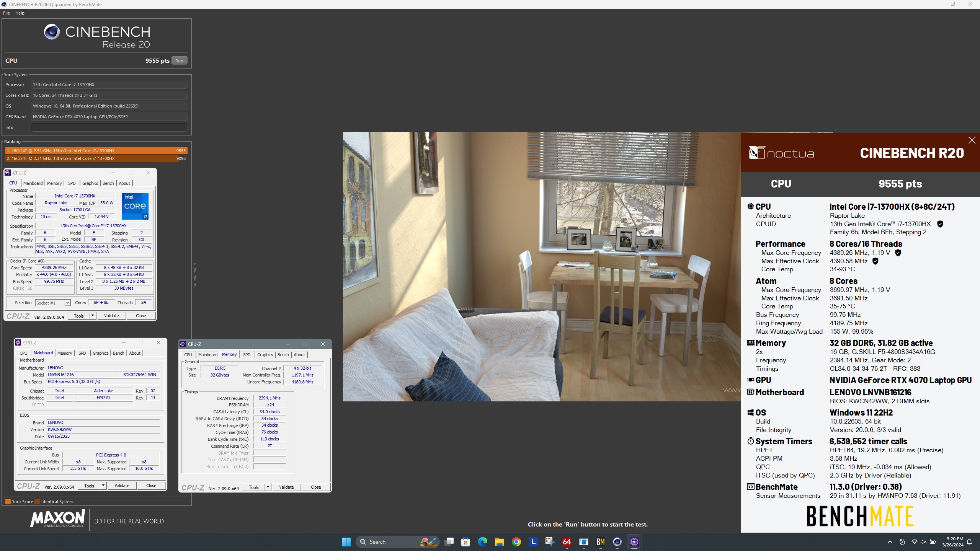Click Validate in CPU-Z processor window
980x551 pixels.
[x=111, y=316]
